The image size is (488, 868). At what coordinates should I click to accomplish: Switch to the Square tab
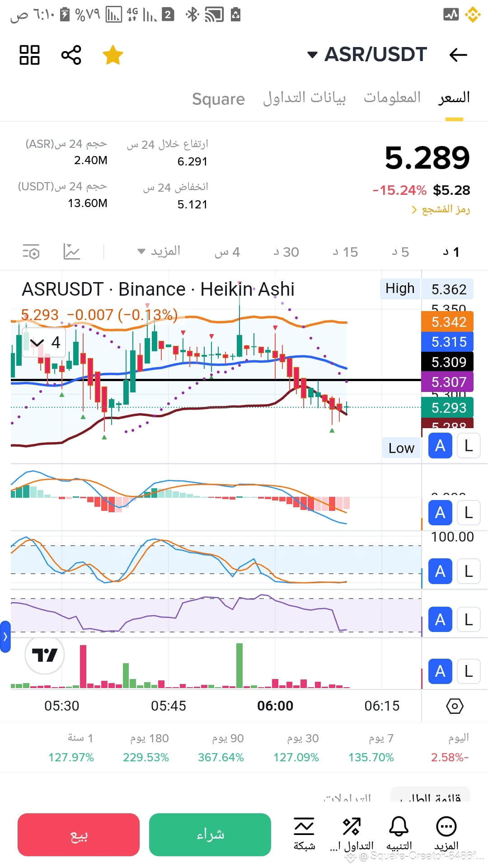(218, 99)
